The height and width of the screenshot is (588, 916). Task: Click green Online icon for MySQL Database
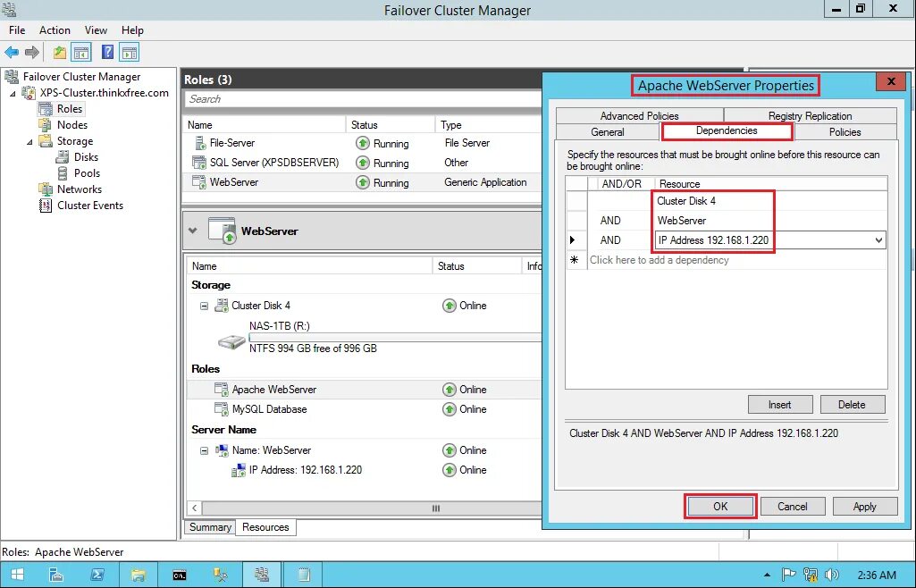pos(450,409)
